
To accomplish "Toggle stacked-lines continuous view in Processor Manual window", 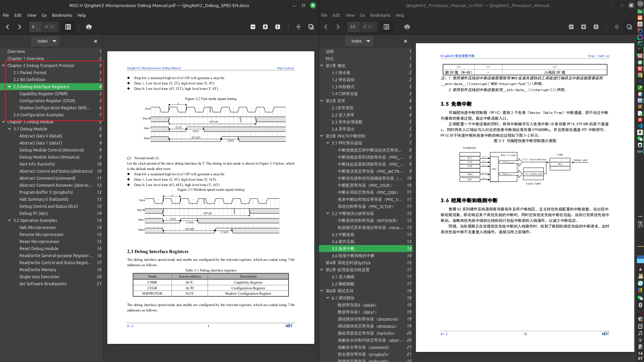I will pyautogui.click(x=617, y=27).
